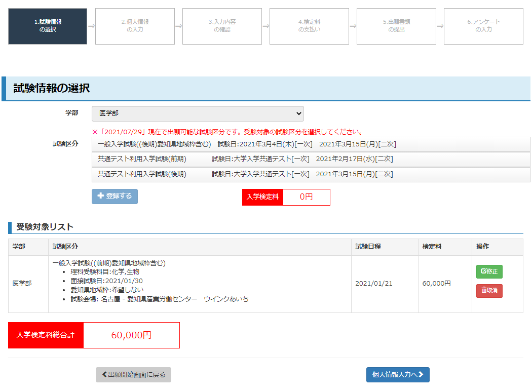
Task: Click step 6.アンケートの入力
Action: click(x=483, y=26)
